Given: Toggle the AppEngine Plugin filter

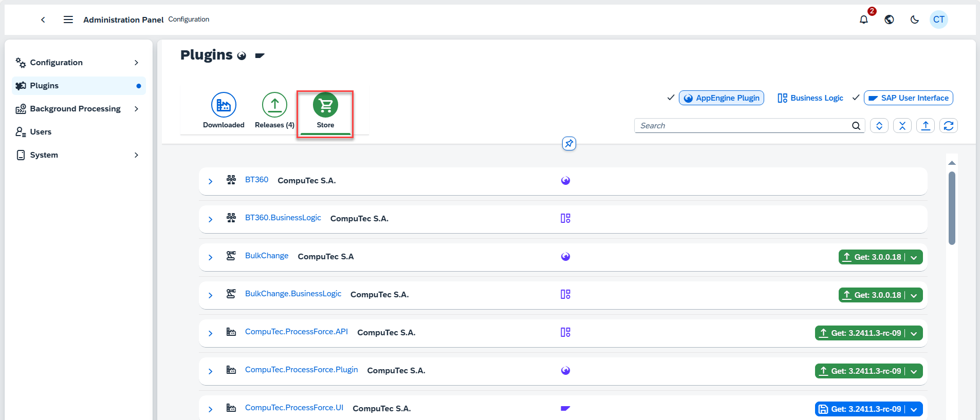Looking at the screenshot, I should click(721, 98).
